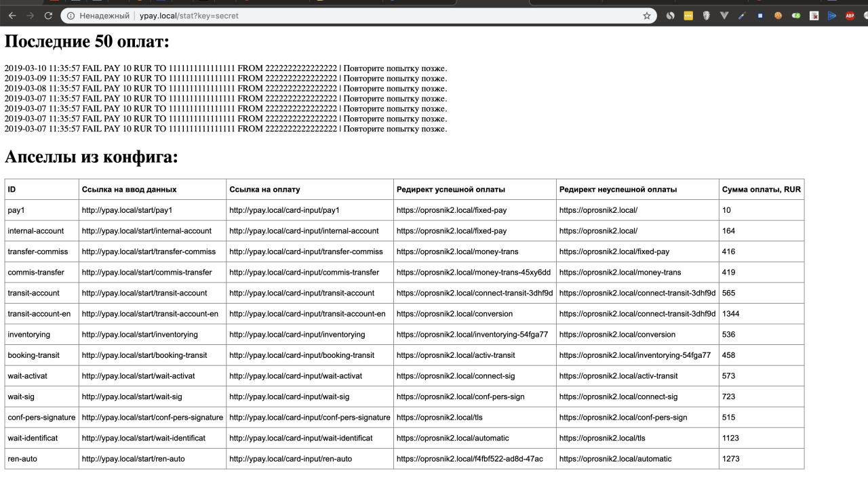Click "https://oprosnik2.local/inventorying-54fga77" in inventorying row

475,335
